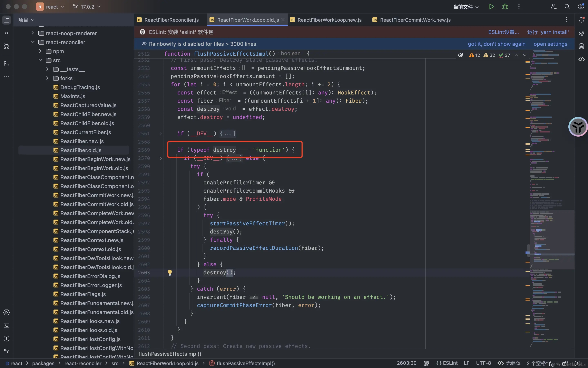The width and height of the screenshot is (588, 368).
Task: Switch to the ReactFiberReconciler.js tab
Action: (168, 20)
